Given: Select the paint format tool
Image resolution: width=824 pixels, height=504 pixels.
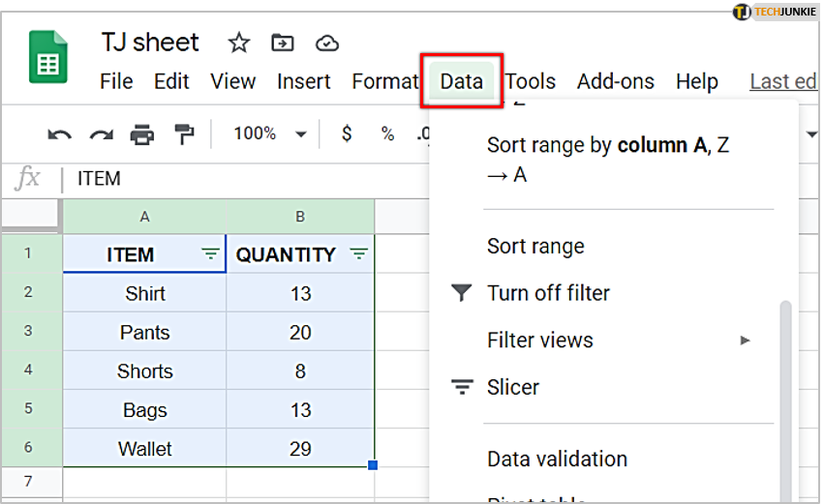Looking at the screenshot, I should [x=183, y=134].
